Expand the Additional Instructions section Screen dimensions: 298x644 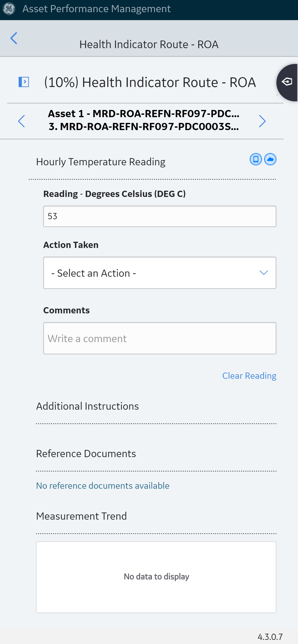pos(87,406)
